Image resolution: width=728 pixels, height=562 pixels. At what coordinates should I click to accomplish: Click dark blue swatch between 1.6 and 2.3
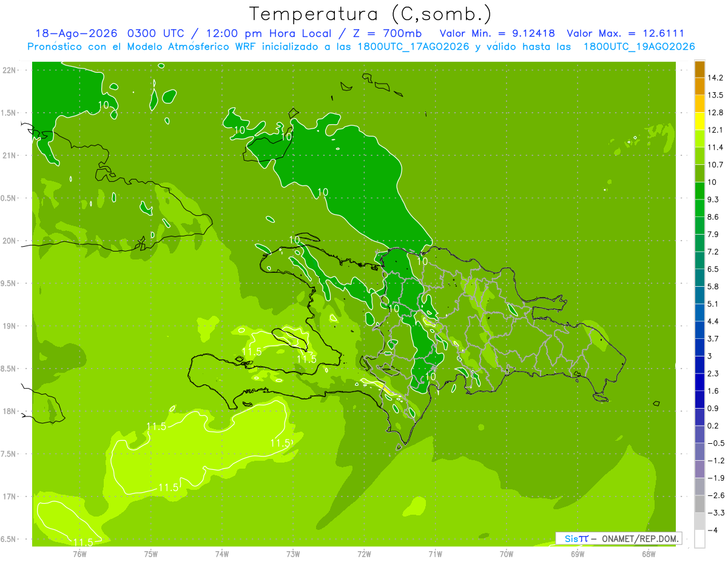[699, 382]
